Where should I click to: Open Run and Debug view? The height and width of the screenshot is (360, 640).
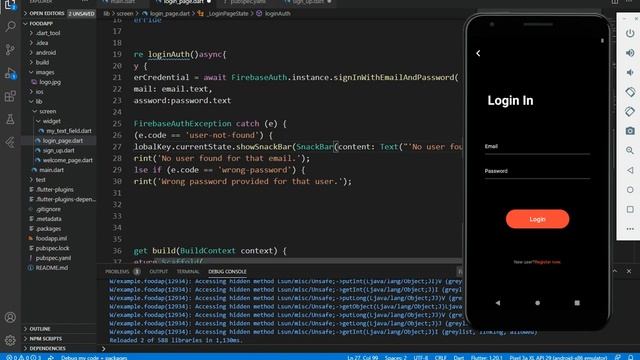pos(10,73)
